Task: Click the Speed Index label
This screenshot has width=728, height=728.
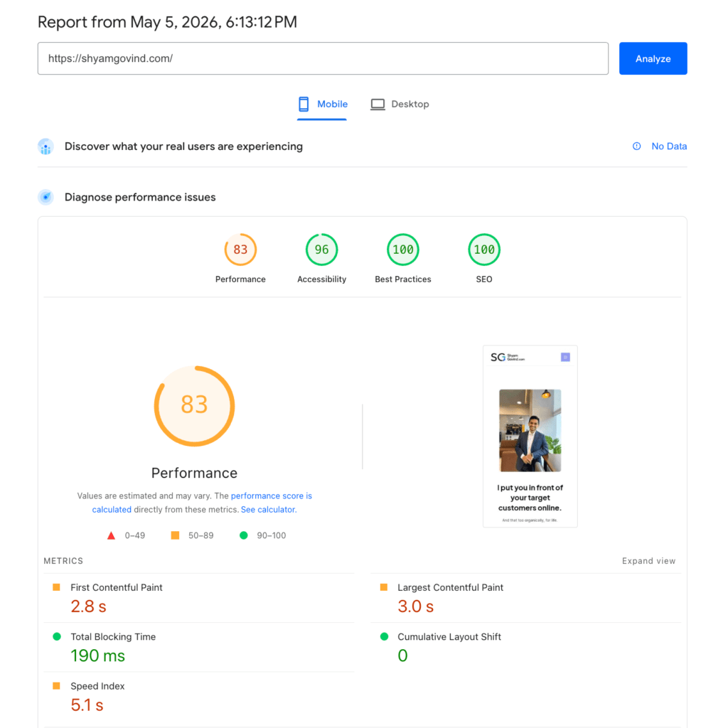Action: pyautogui.click(x=97, y=686)
